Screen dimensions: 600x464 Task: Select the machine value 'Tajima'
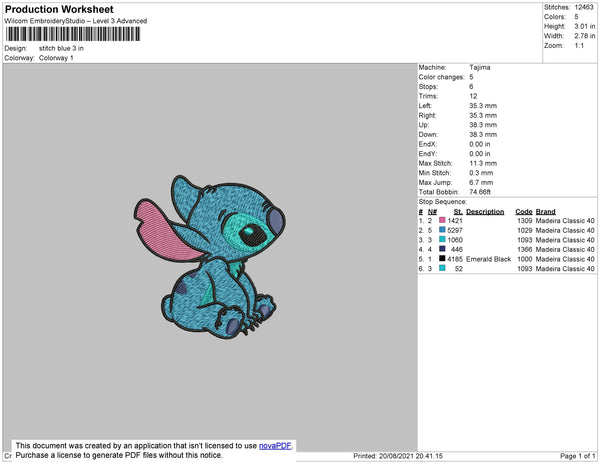pyautogui.click(x=480, y=67)
